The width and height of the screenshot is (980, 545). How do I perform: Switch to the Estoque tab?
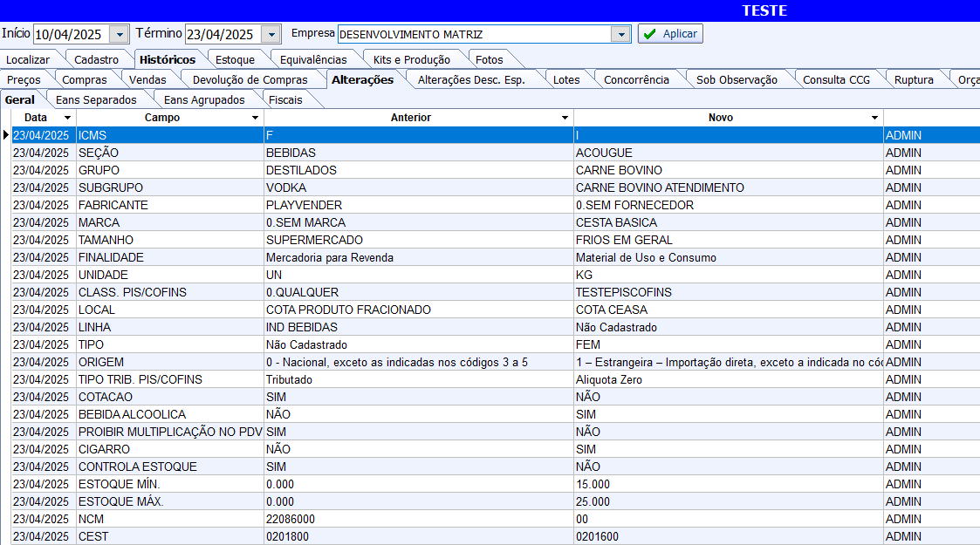click(235, 60)
